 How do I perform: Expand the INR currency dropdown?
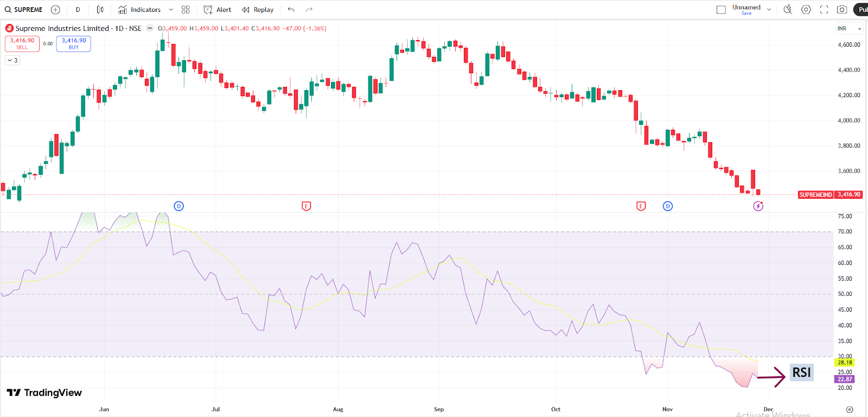pos(849,29)
